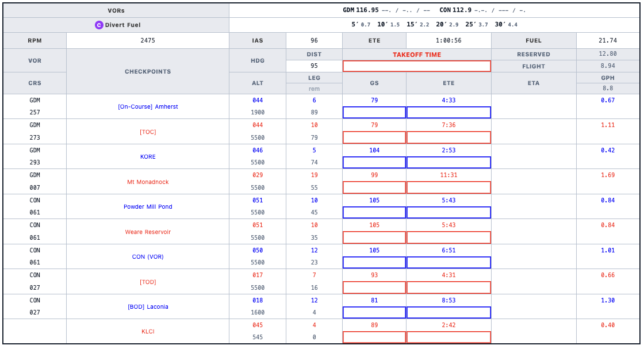This screenshot has width=644, height=349.
Task: Click the actual ETE box in the KORE row
Action: click(448, 163)
